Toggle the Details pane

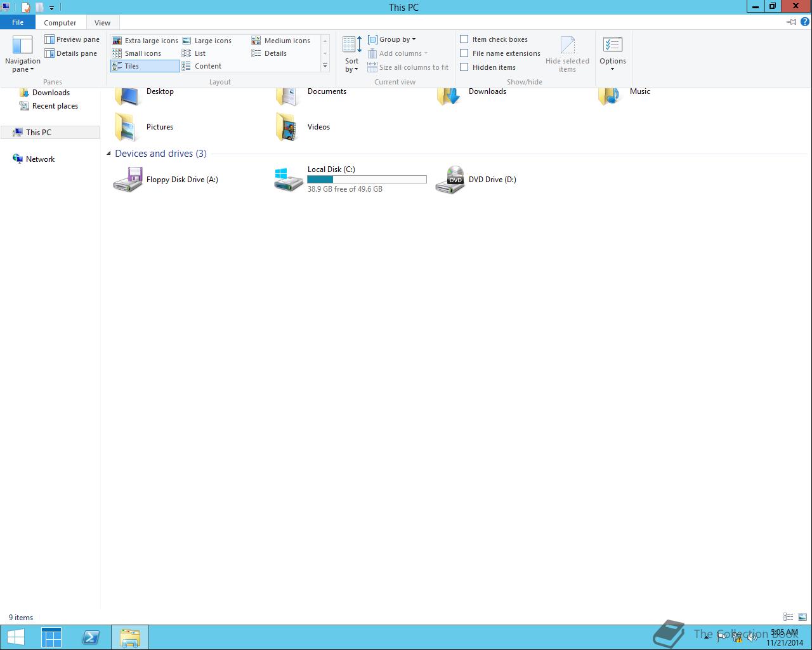click(x=70, y=53)
